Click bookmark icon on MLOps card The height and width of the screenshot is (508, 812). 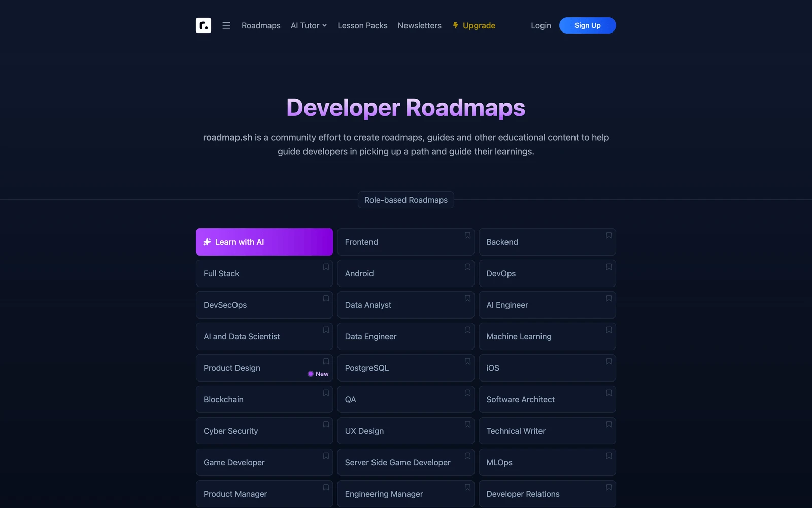(608, 456)
